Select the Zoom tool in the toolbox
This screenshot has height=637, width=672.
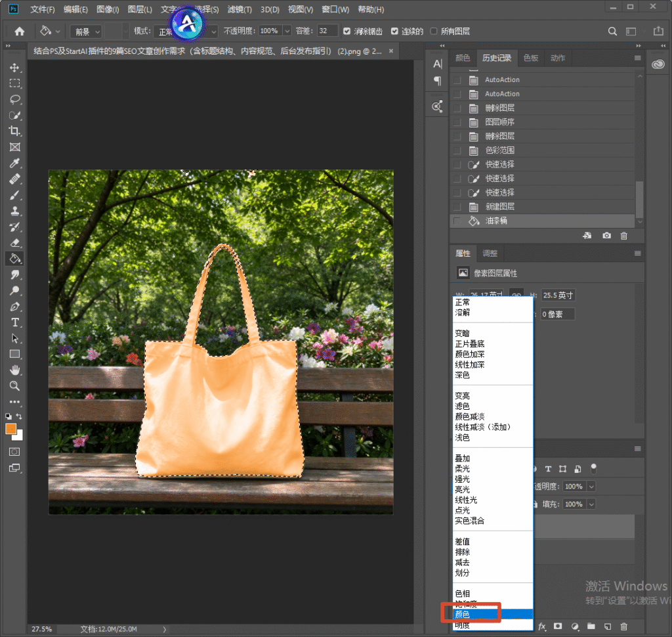(x=14, y=386)
